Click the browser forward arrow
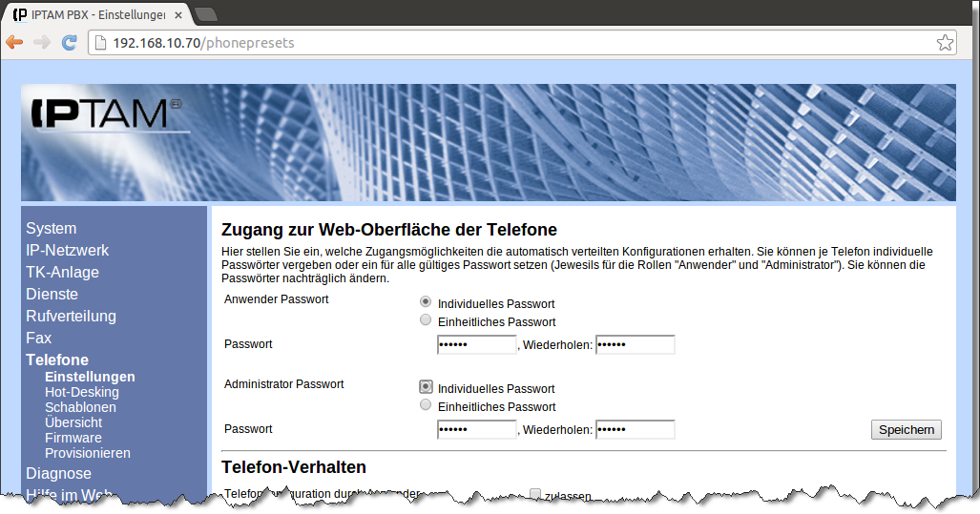This screenshot has width=980, height=514. (41, 42)
